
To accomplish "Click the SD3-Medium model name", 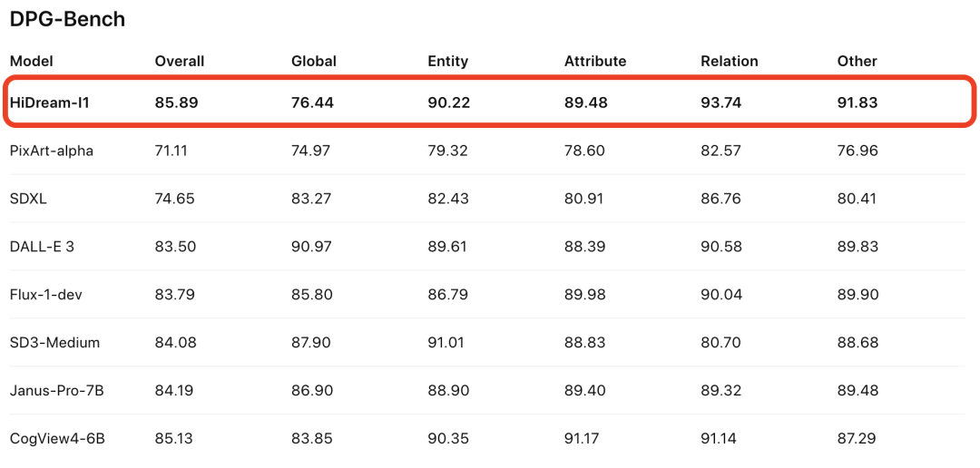I will (x=55, y=343).
